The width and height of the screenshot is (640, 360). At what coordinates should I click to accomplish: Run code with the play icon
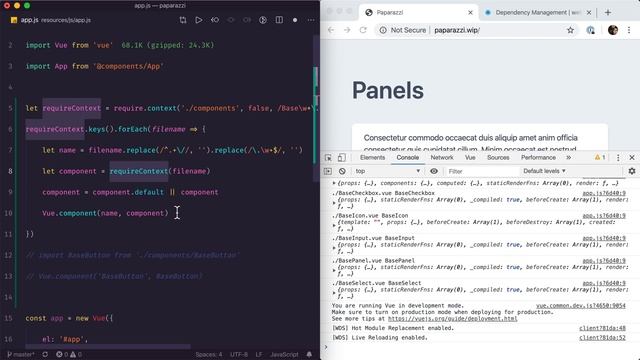point(199,20)
